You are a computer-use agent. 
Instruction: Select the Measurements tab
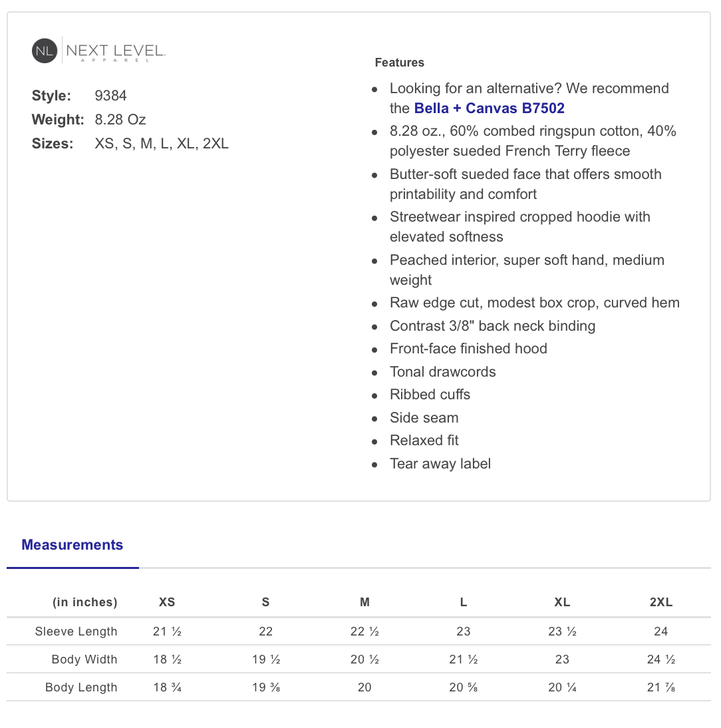[x=72, y=544]
